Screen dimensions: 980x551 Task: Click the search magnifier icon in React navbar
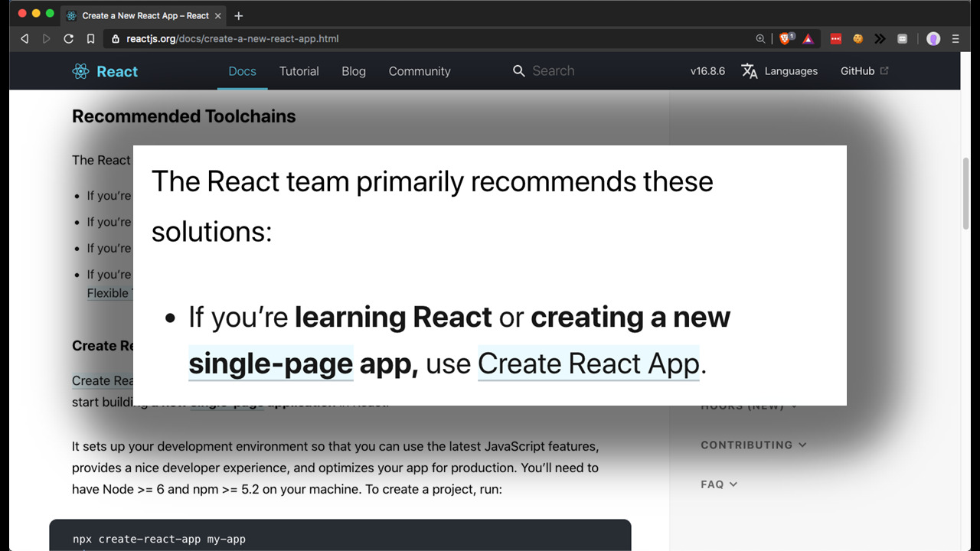(x=518, y=71)
